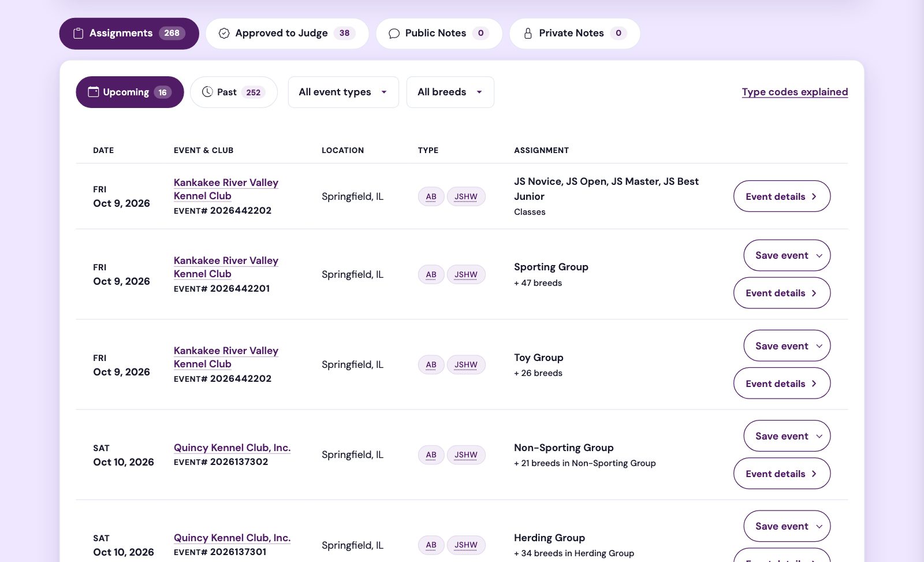This screenshot has width=924, height=562.
Task: Open the Private Notes tab
Action: point(575,34)
